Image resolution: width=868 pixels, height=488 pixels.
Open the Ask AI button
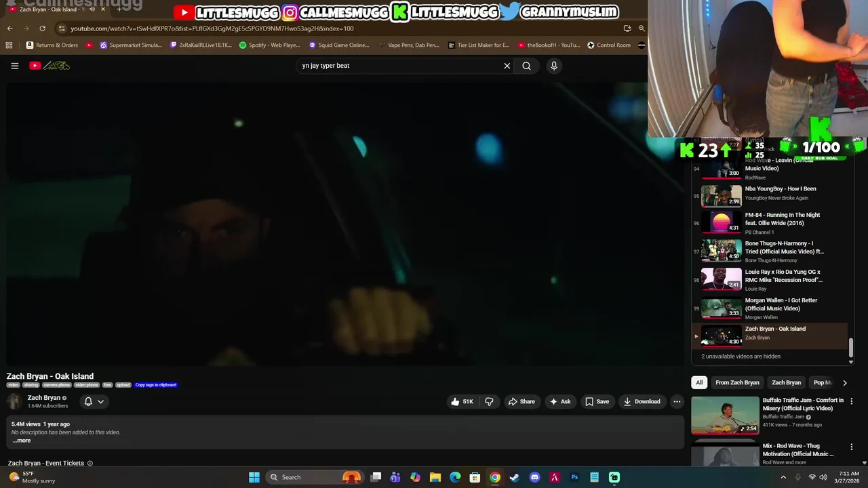(560, 401)
